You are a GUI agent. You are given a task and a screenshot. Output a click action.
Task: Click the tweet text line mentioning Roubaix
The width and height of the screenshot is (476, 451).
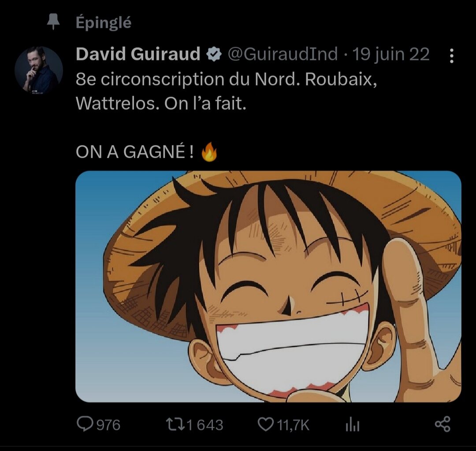(226, 79)
